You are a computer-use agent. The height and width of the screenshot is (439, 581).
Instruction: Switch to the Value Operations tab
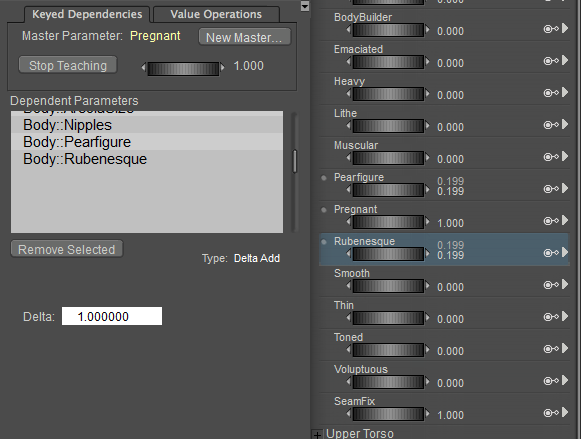[216, 14]
